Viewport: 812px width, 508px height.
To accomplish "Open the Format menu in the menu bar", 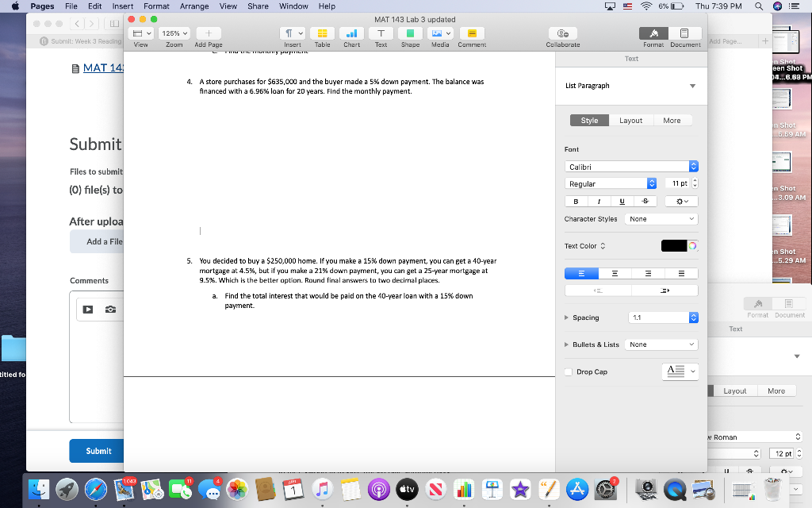I will (155, 6).
